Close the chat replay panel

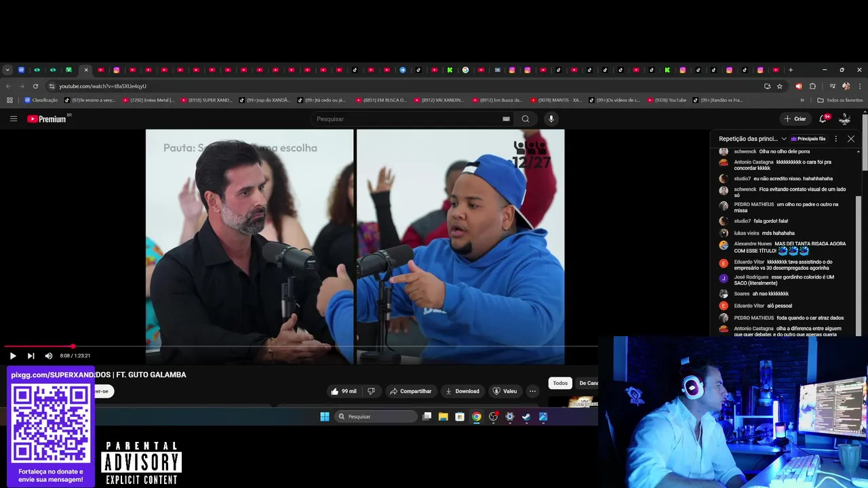(851, 139)
